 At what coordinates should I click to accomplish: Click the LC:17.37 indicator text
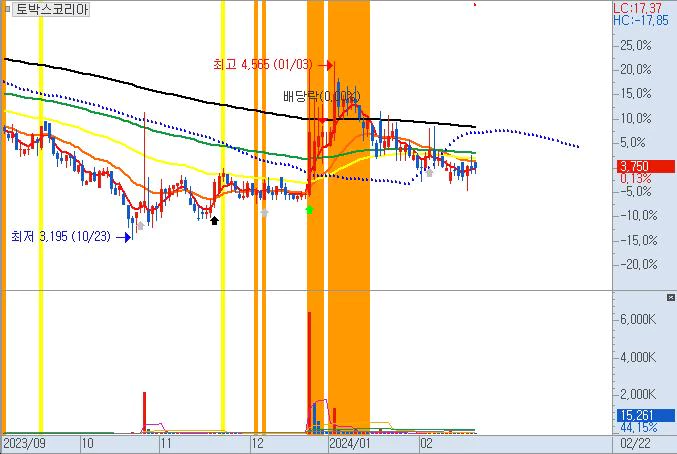(x=637, y=7)
